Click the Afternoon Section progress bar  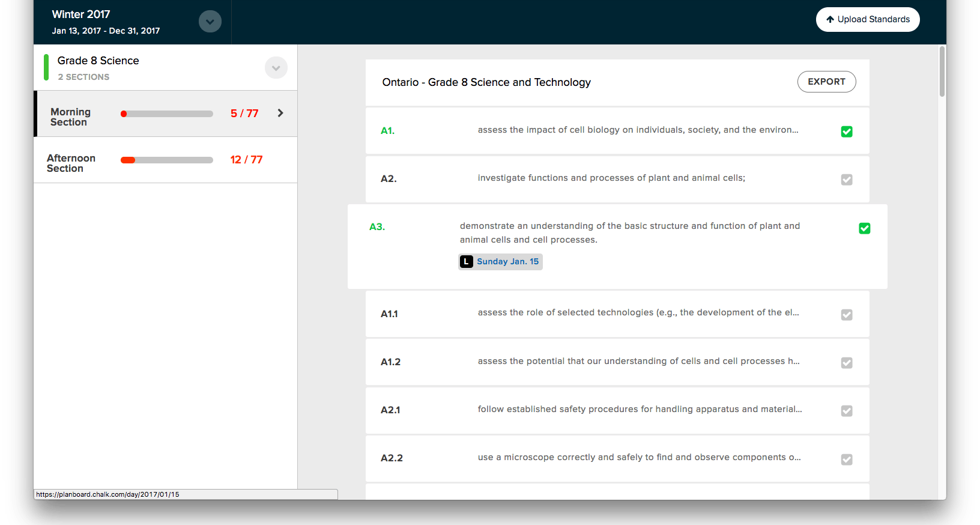(x=167, y=160)
